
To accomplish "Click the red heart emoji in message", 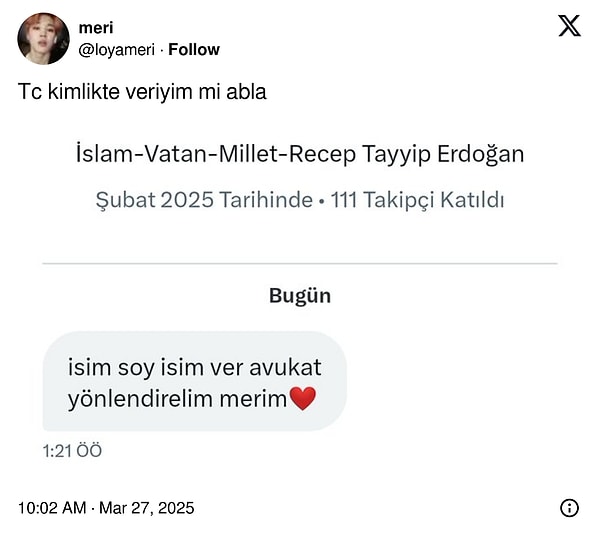I will pyautogui.click(x=303, y=398).
